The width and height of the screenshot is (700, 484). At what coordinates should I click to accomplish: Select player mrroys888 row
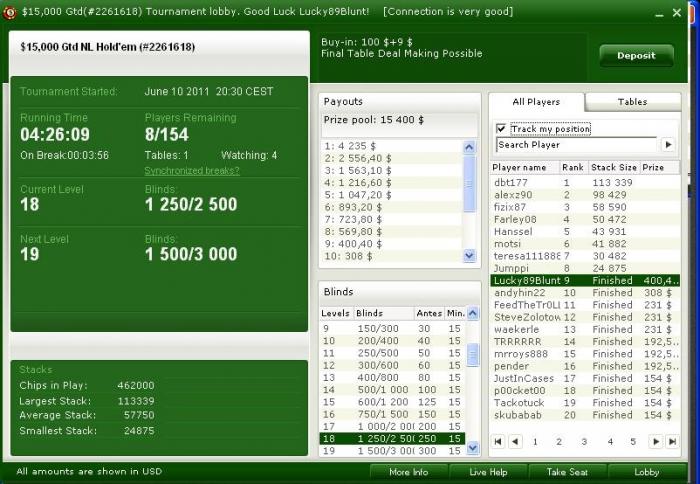point(585,354)
